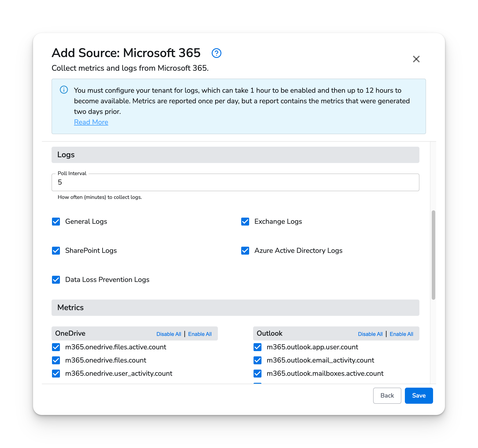
Task: Uncheck the m365.onedrive.files.active.count metric
Action: tap(56, 347)
